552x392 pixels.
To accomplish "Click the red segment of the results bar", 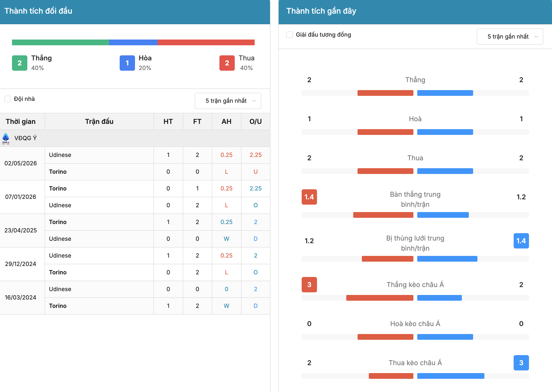I will tap(206, 42).
